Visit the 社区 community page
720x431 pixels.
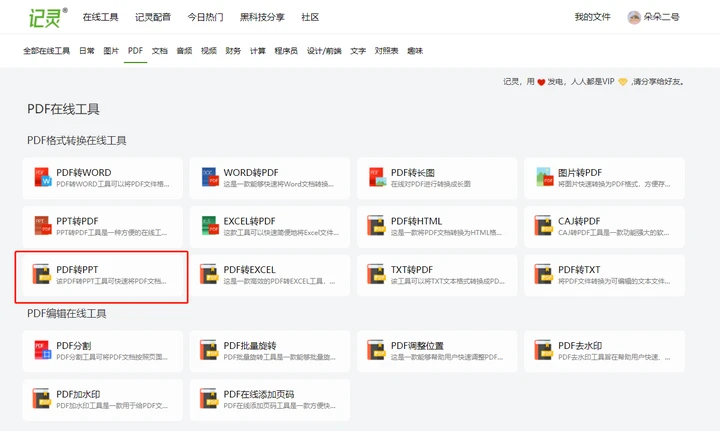310,17
